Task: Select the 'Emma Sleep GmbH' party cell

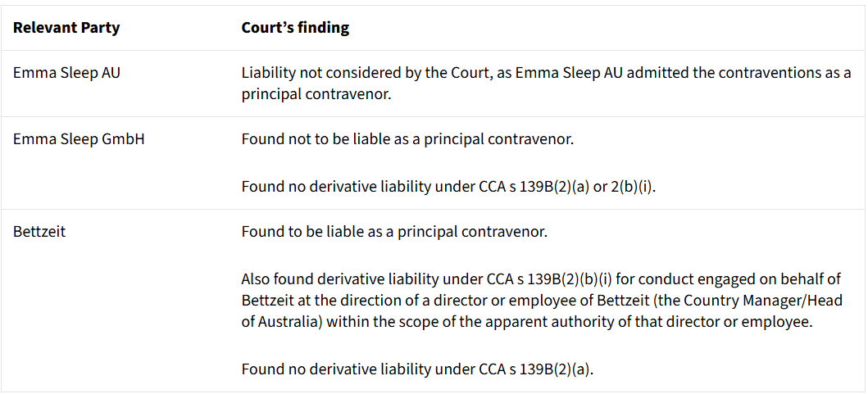Action: [x=79, y=139]
